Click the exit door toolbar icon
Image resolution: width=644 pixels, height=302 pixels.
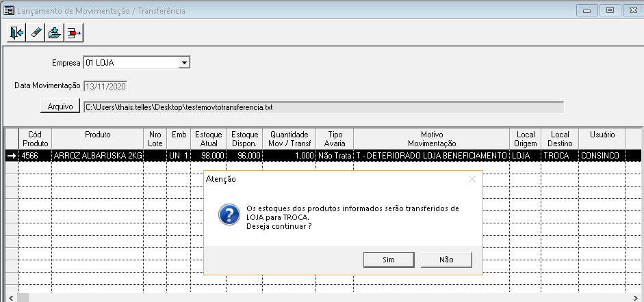(x=16, y=33)
